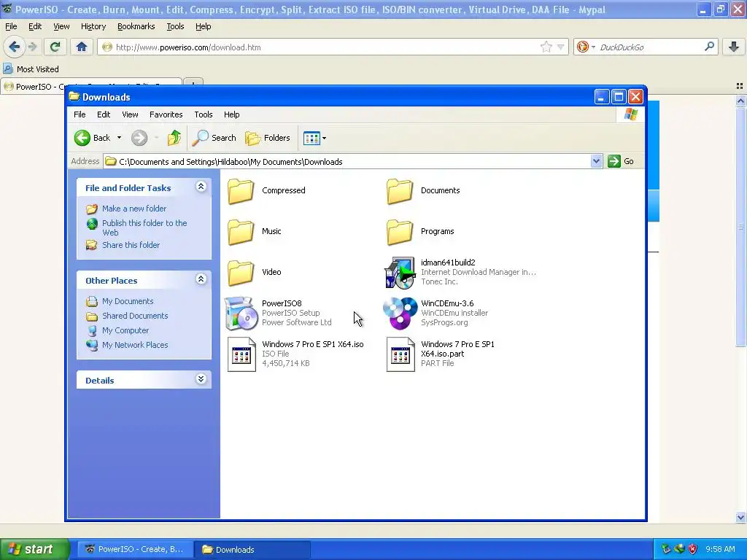
Task: Select the X64.iso.part file icon
Action: pyautogui.click(x=400, y=354)
